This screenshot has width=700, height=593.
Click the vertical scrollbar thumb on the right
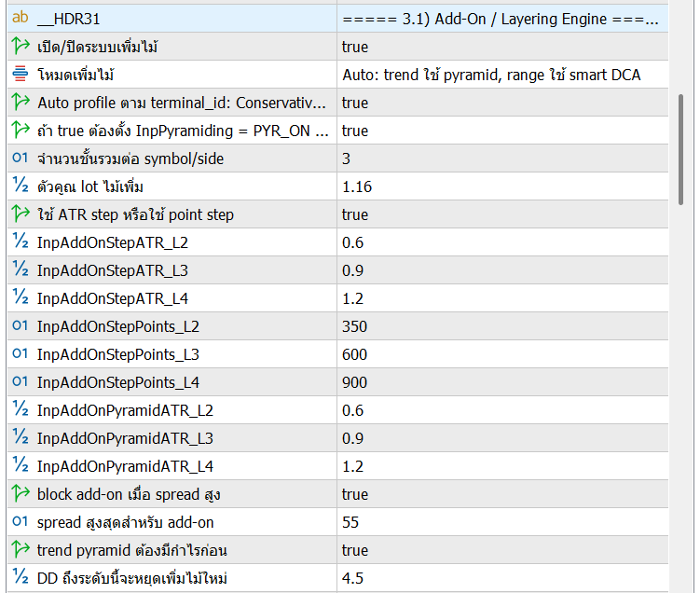682,147
